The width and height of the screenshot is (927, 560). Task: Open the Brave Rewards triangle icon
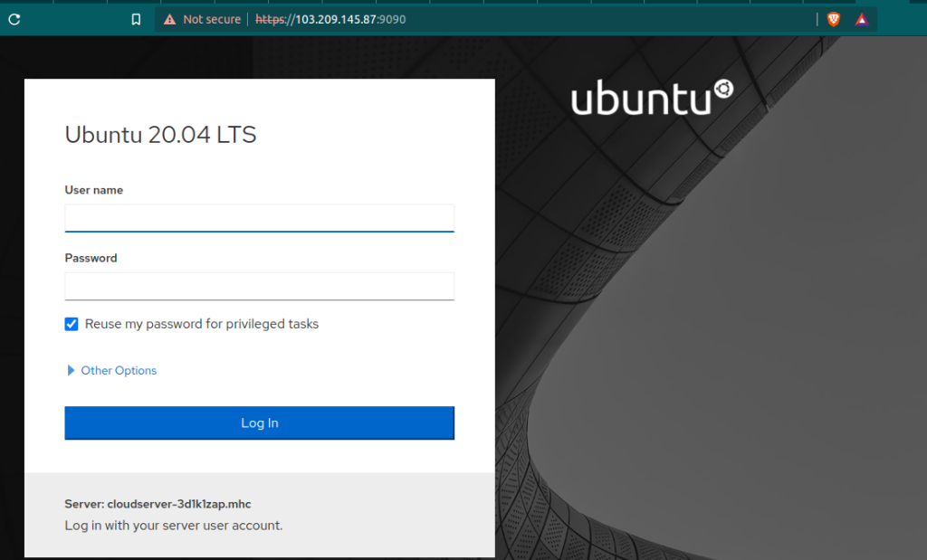pyautogui.click(x=862, y=20)
